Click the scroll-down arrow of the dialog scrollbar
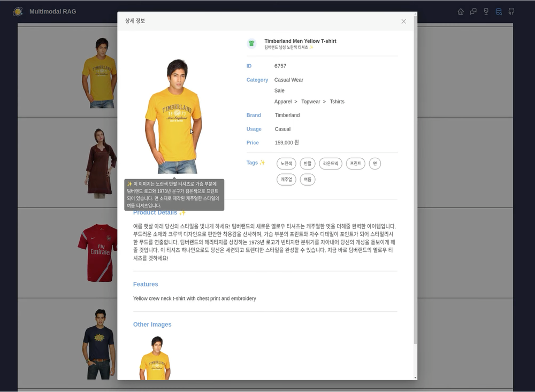The image size is (535, 392). coord(415,378)
